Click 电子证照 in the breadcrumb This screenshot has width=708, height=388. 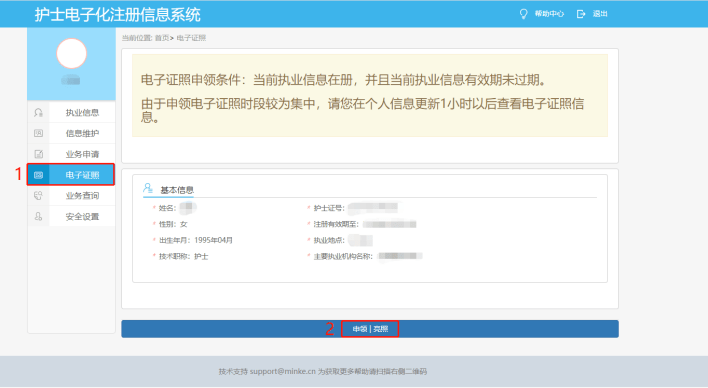[191, 38]
